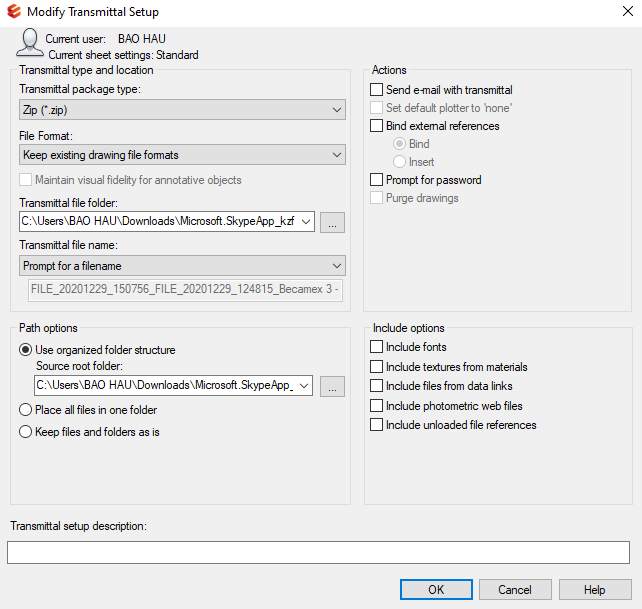
Task: Enable Include fonts option
Action: tap(377, 347)
